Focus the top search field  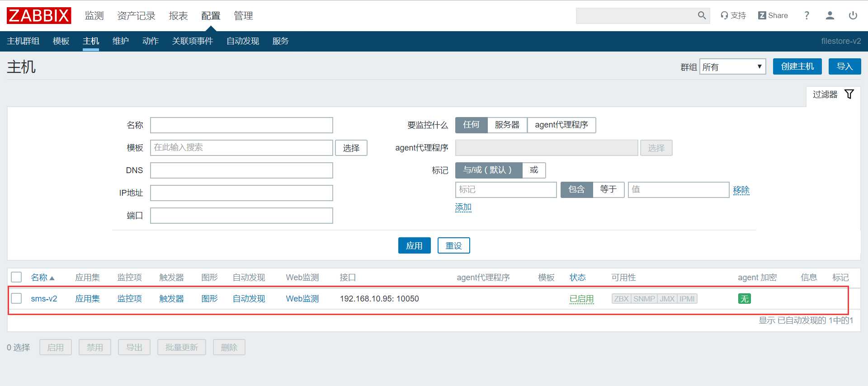pyautogui.click(x=636, y=16)
